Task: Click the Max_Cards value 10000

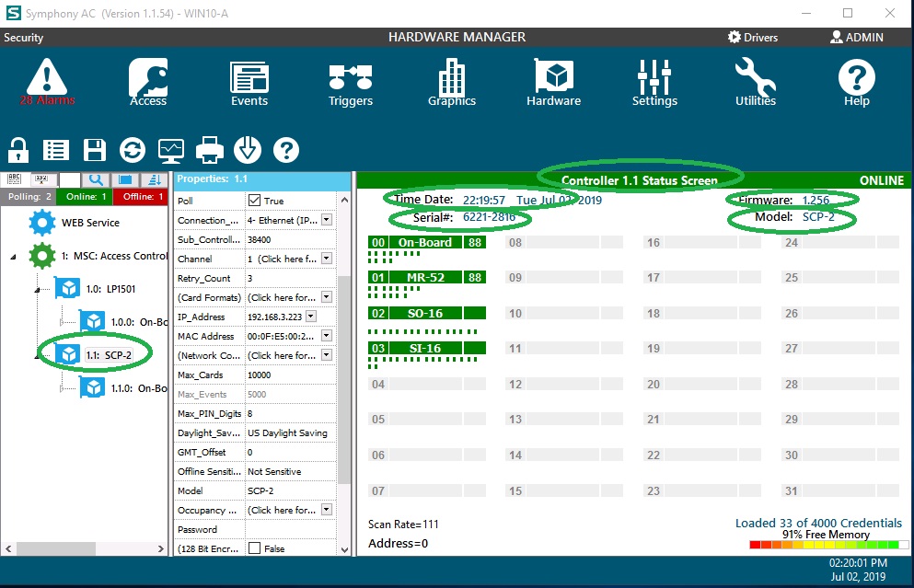Action: click(x=290, y=375)
